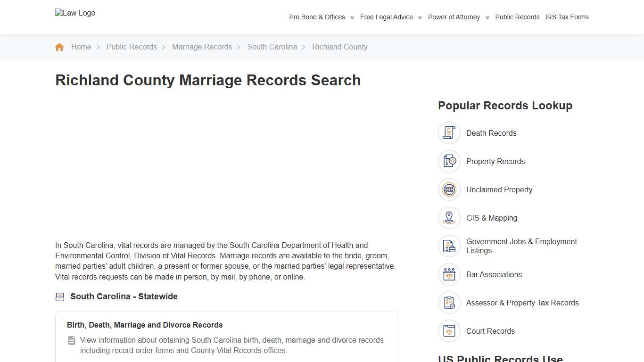Open IRS Tax Forms from the navigation bar
This screenshot has width=644, height=362.
click(x=567, y=17)
